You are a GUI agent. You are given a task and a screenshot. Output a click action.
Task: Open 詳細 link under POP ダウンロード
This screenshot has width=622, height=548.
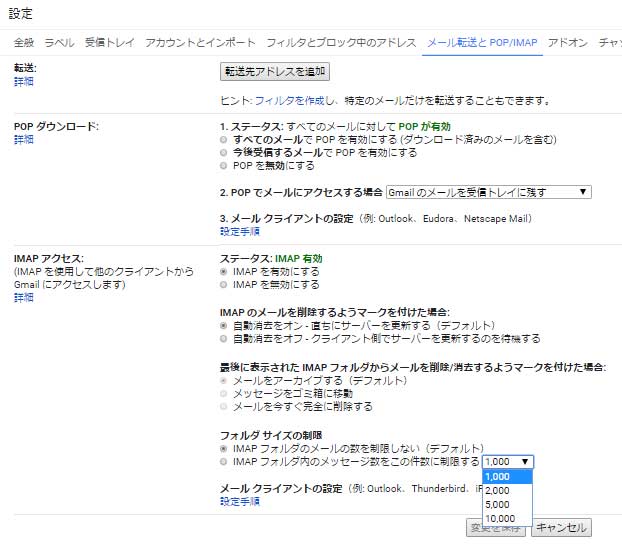coord(23,140)
